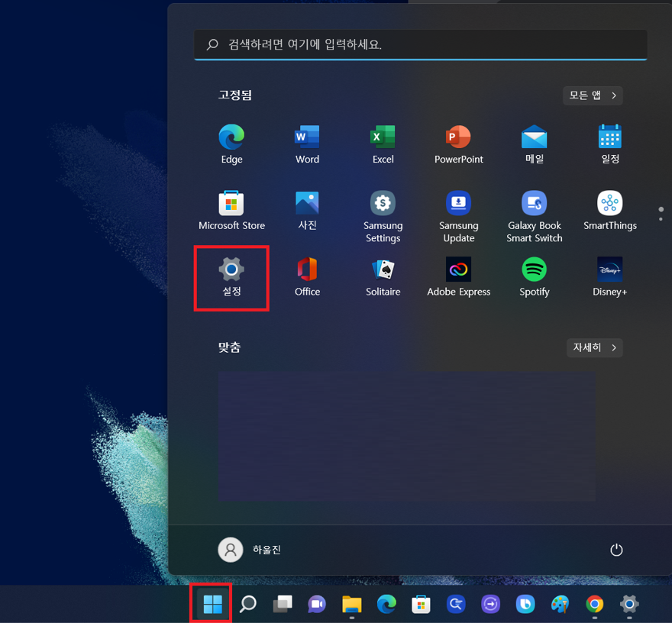Open 설정 in the pinned apps
The height and width of the screenshot is (623, 672).
[231, 278]
